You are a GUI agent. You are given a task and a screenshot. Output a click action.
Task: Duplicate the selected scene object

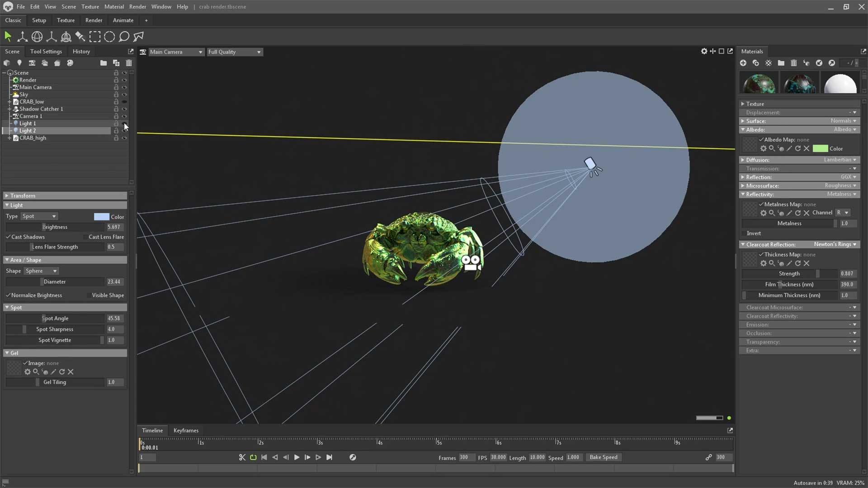116,63
